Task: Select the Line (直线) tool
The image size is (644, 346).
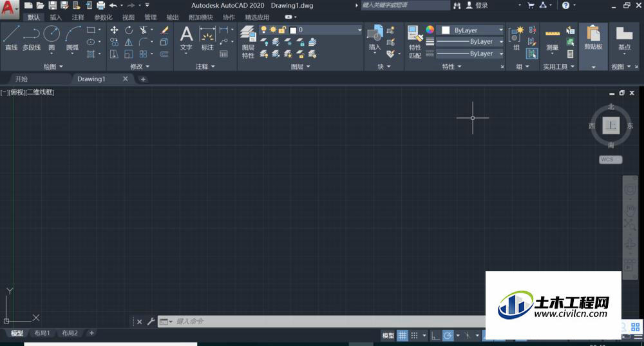Action: [11, 38]
